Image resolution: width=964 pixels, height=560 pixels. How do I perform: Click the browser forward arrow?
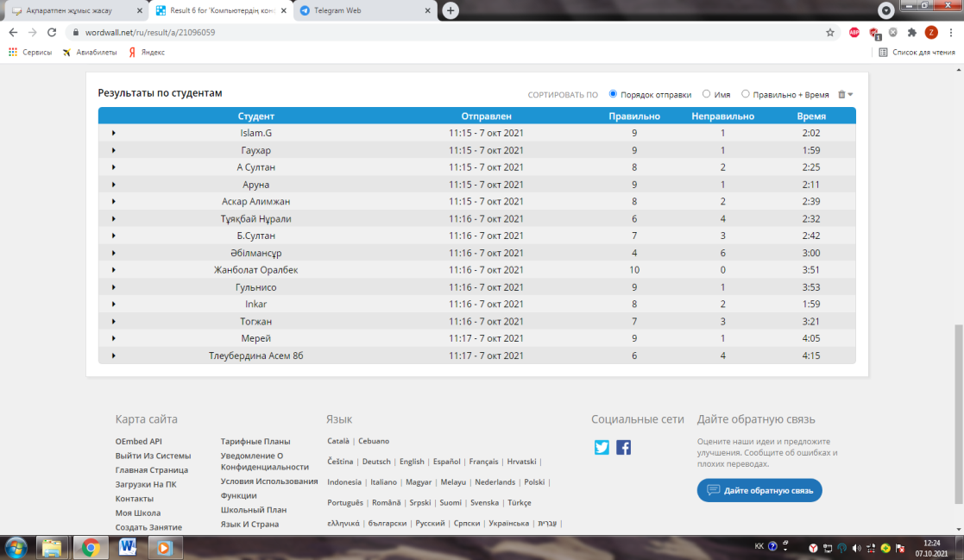coord(32,33)
